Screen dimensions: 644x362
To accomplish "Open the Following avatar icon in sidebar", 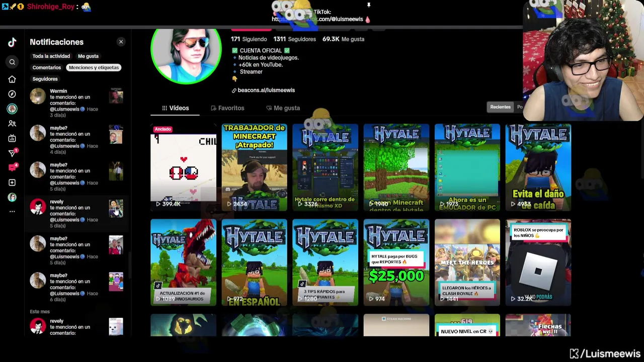I will click(12, 109).
